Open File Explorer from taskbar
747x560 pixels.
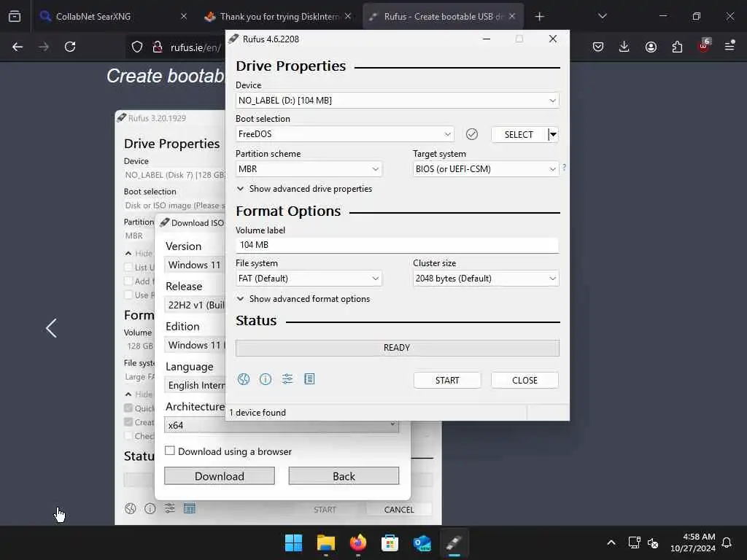pos(326,542)
